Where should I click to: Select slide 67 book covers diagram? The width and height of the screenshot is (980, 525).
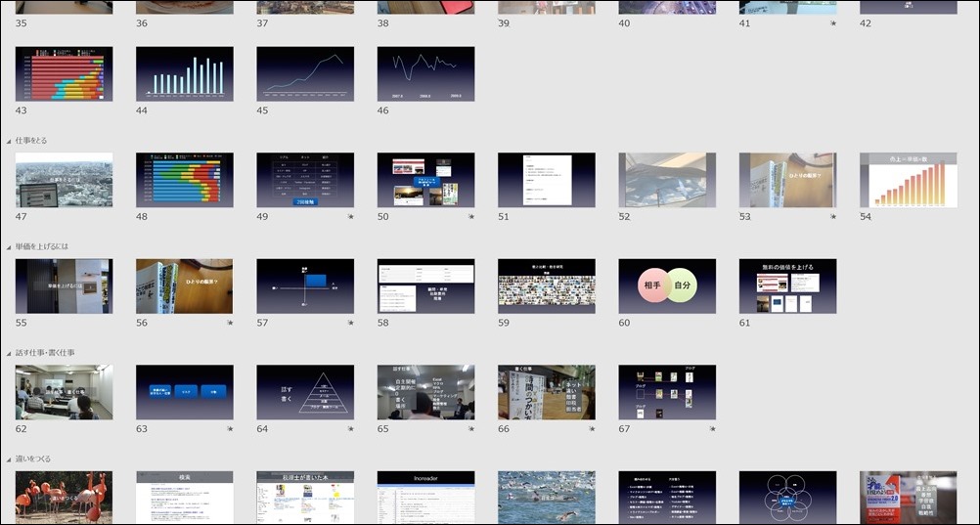coord(667,392)
